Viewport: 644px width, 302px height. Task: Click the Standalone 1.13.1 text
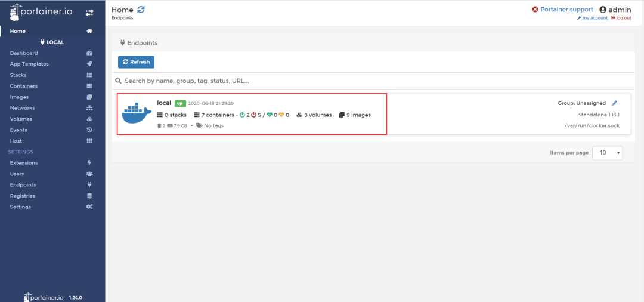pyautogui.click(x=599, y=115)
